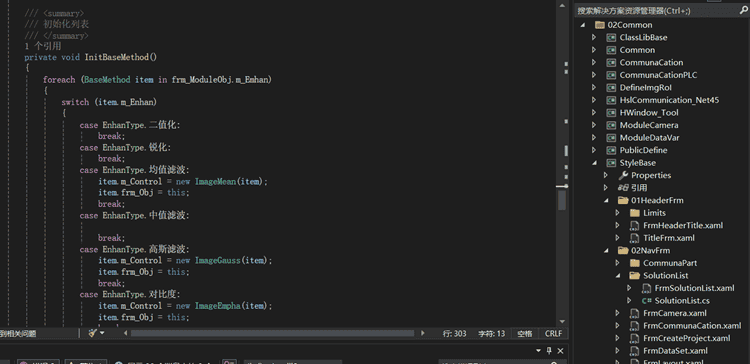Collapse the SolutionList folder
The image size is (750, 364).
coord(618,276)
